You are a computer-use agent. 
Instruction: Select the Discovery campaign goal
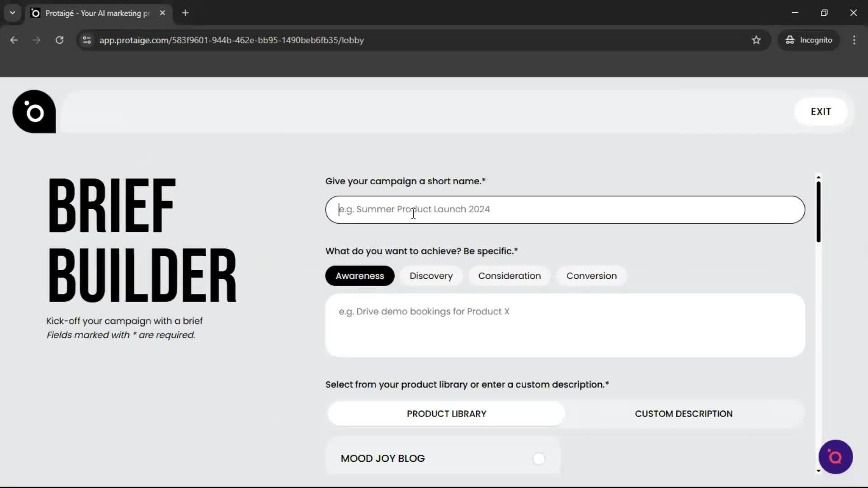[x=431, y=276]
